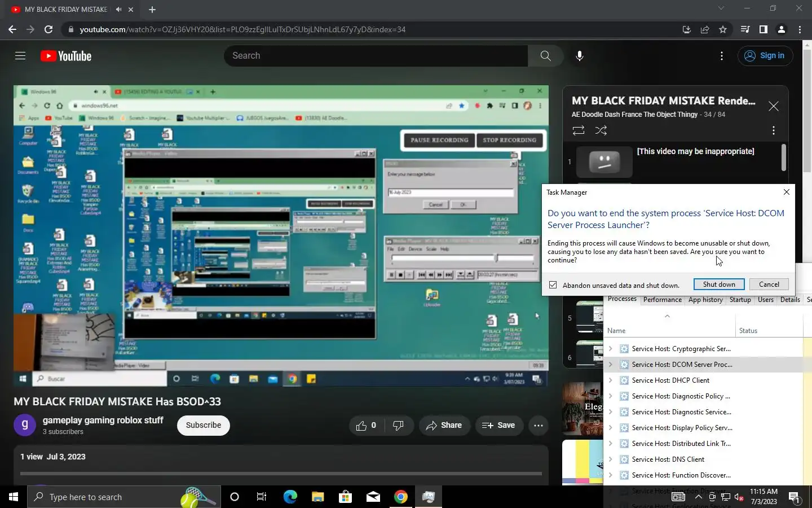The height and width of the screenshot is (508, 812).
Task: Like the video with thumbs up
Action: [x=367, y=426]
